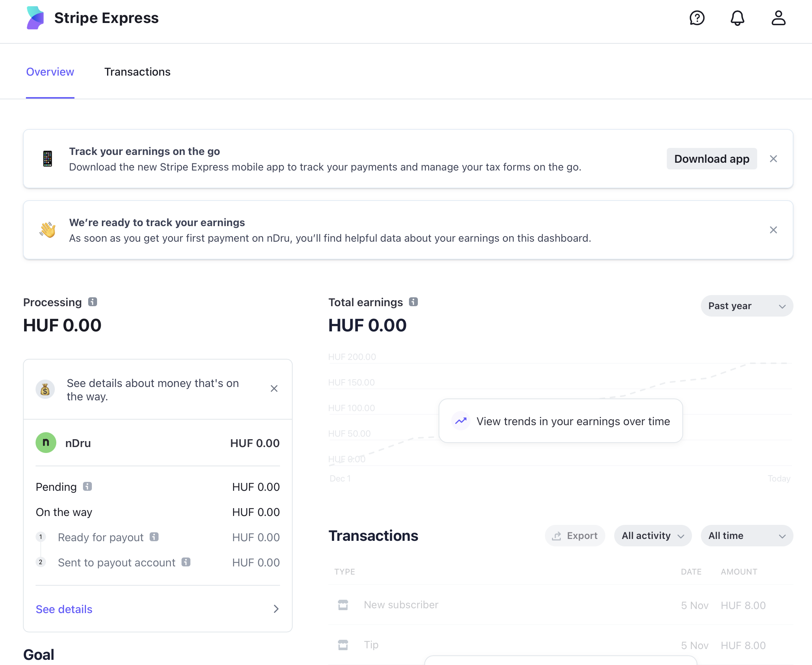Screen dimensions: 812x665
Task: Open the help question mark icon
Action: pos(697,18)
